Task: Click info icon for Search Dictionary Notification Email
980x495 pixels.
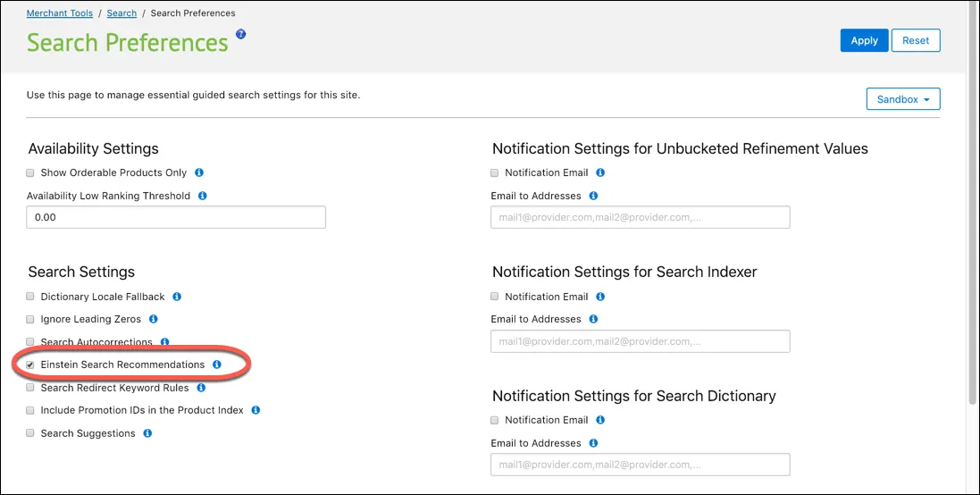Action: 600,420
